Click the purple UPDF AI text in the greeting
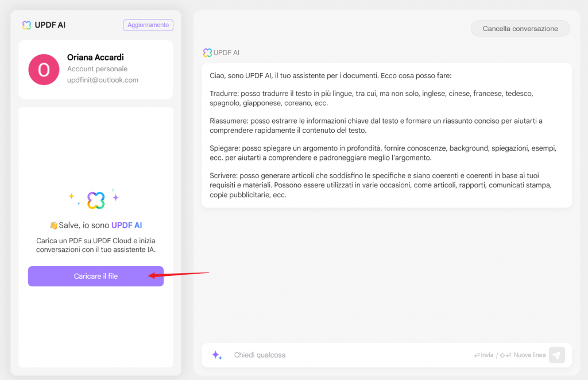 [126, 225]
